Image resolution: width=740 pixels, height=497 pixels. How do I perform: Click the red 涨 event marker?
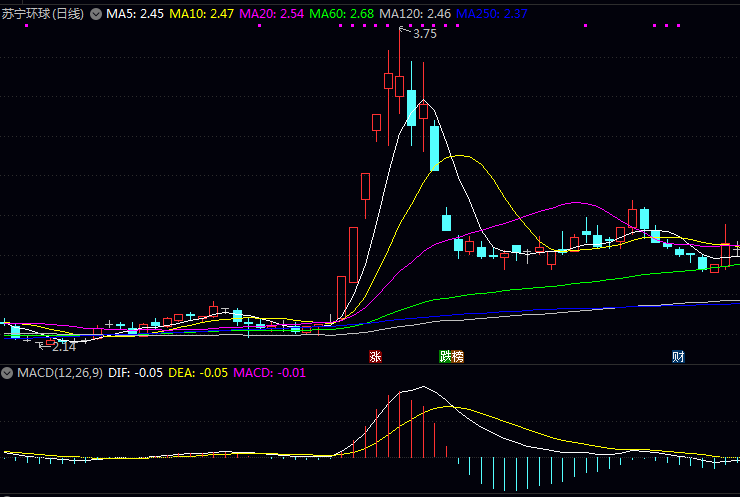point(376,356)
